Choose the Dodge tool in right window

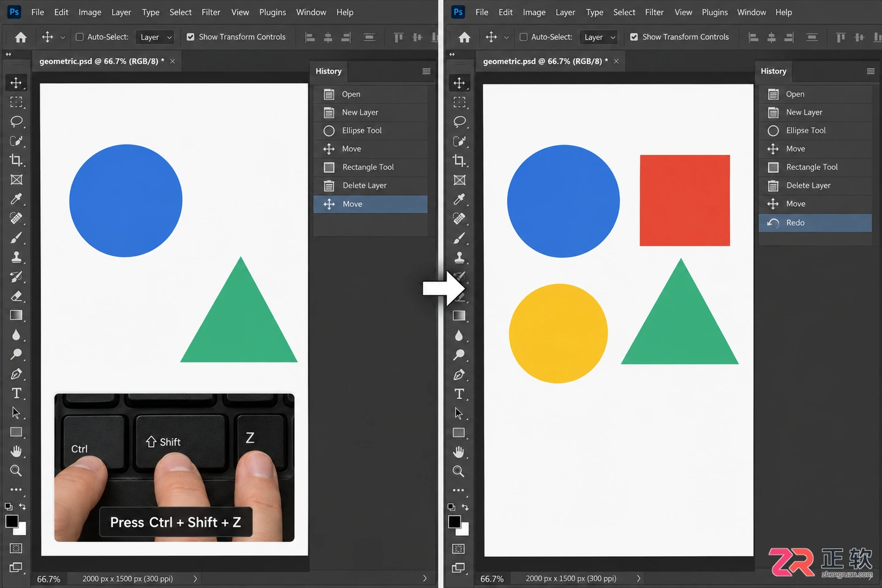pyautogui.click(x=459, y=355)
